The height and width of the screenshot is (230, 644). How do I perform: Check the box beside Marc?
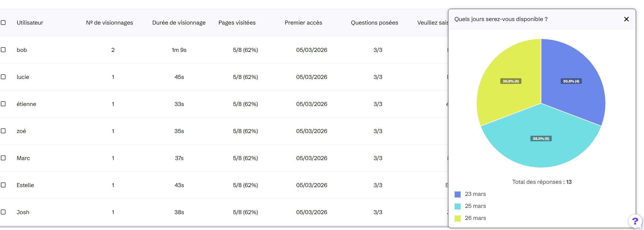pyautogui.click(x=3, y=158)
